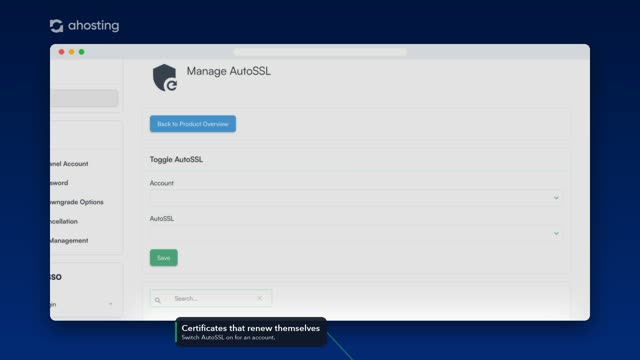Click the search magnifier icon
The width and height of the screenshot is (640, 360).
coord(158,300)
